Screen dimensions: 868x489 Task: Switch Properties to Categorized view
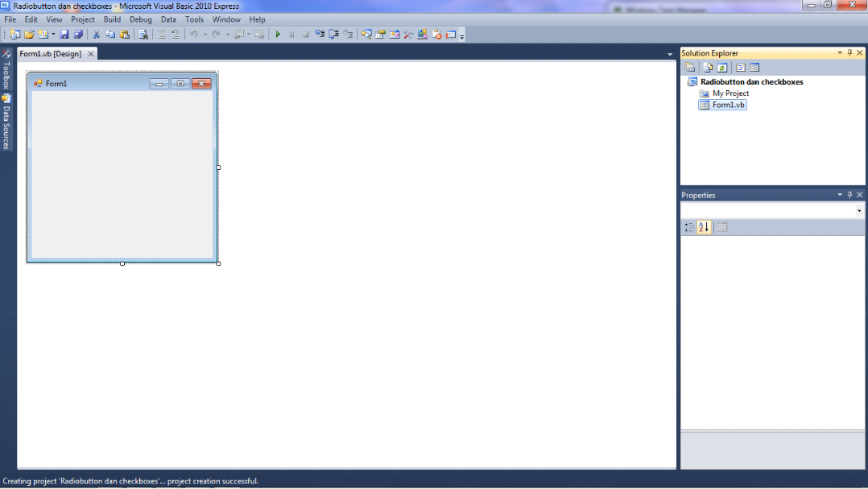point(689,227)
